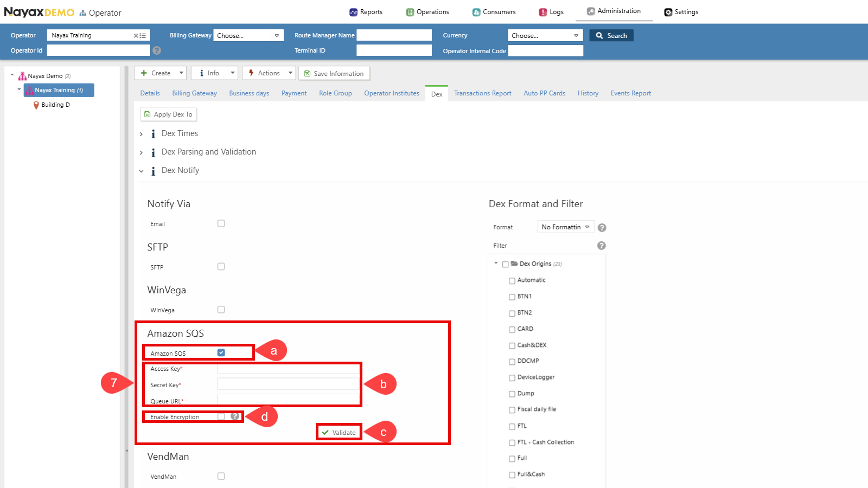Click the Dex Origins folder icon
The width and height of the screenshot is (868, 488).
coord(514,264)
